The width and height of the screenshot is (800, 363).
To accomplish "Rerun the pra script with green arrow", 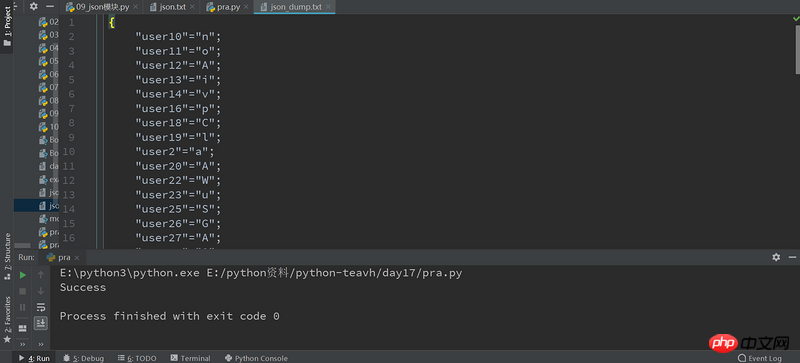I will click(x=22, y=275).
